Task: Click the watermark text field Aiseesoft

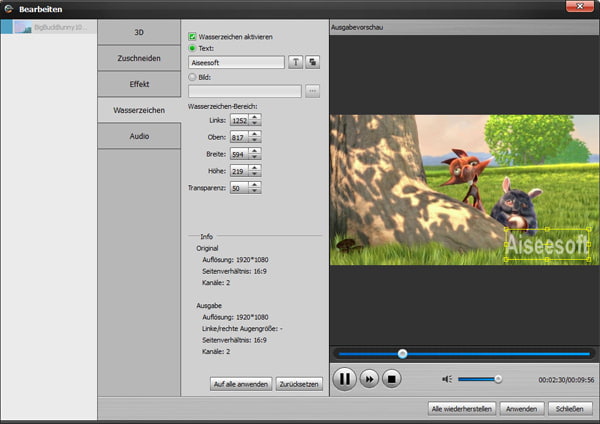Action: pyautogui.click(x=236, y=62)
